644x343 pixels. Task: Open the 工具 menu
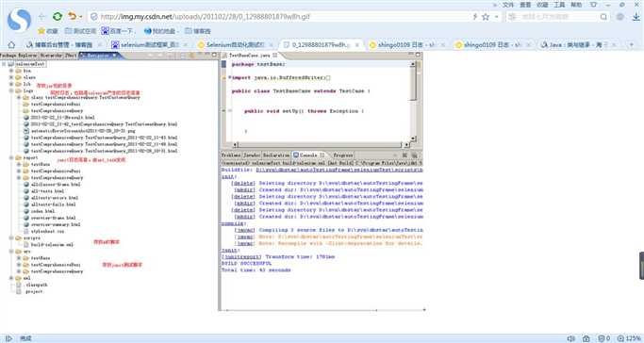[x=559, y=5]
